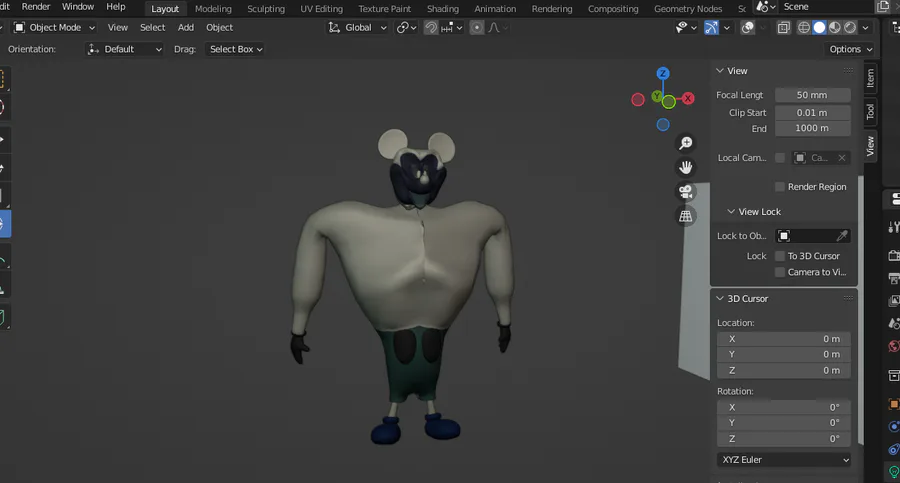The image size is (900, 483).
Task: Click the 3D Cursor Rotation X field
Action: coord(784,407)
